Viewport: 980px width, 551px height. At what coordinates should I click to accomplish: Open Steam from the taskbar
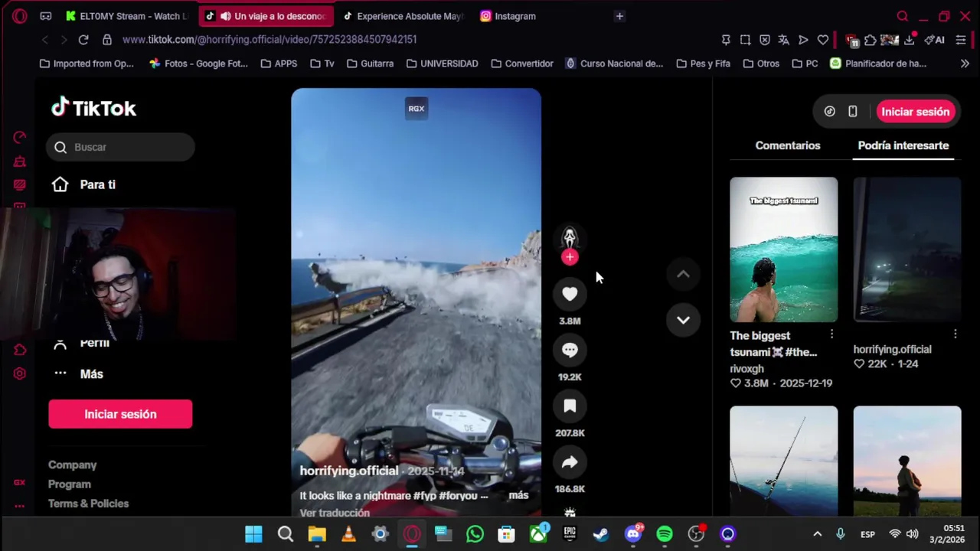coord(601,534)
